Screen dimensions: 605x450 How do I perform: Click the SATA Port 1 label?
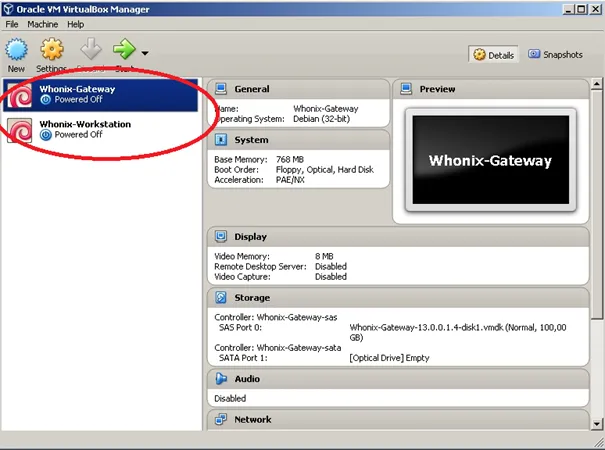point(243,358)
